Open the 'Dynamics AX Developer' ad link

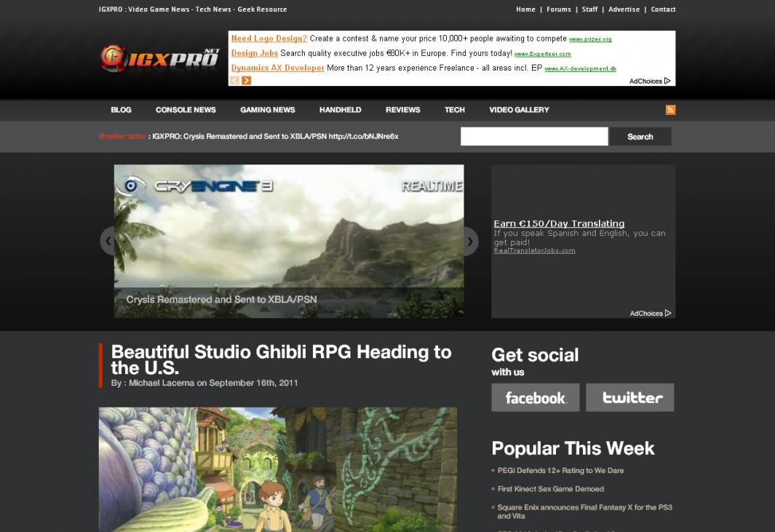[278, 68]
